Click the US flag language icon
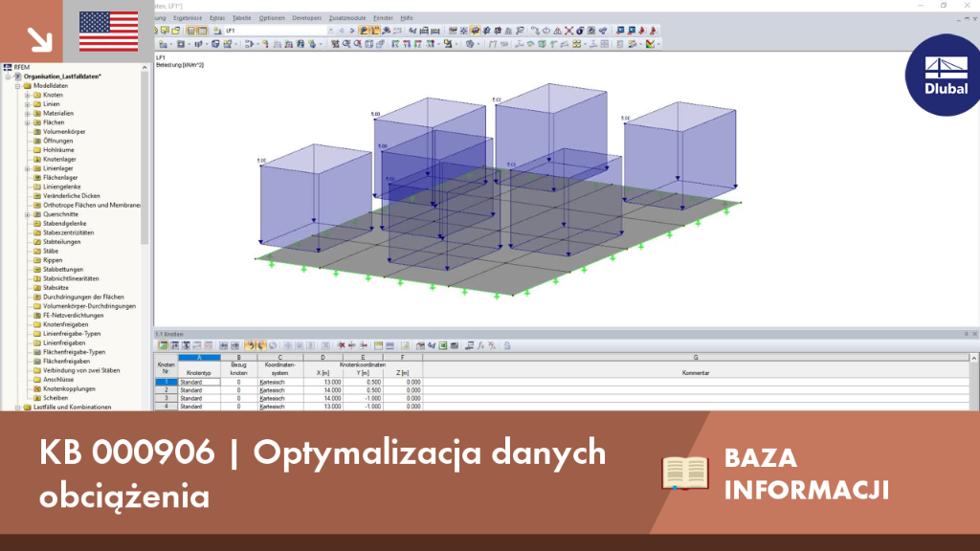Viewport: 980px width, 551px height. 109,32
